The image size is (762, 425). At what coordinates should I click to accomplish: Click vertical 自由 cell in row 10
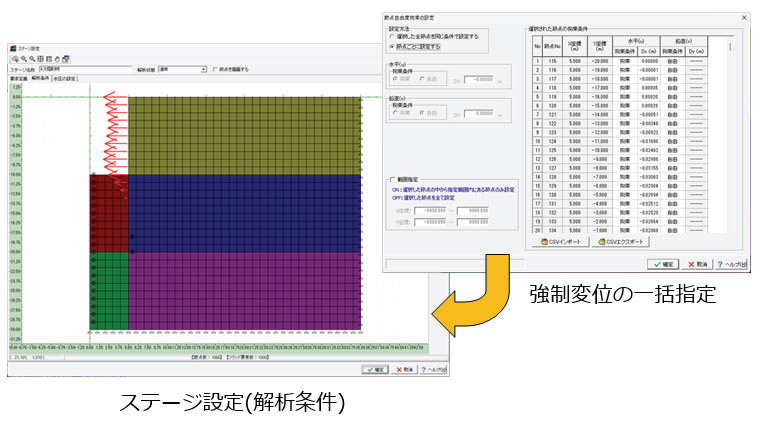[673, 141]
